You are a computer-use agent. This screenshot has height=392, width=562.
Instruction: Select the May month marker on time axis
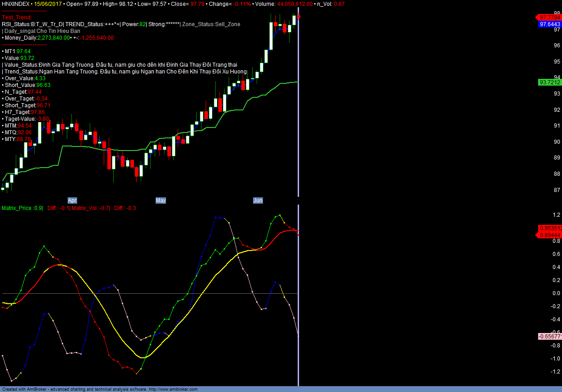point(161,201)
